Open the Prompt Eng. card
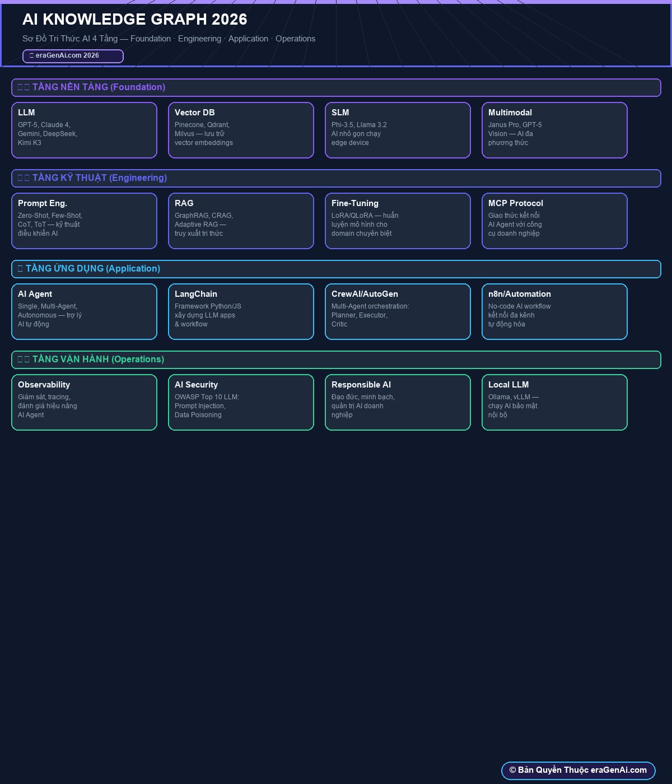This screenshot has height=784, width=672. click(84, 221)
